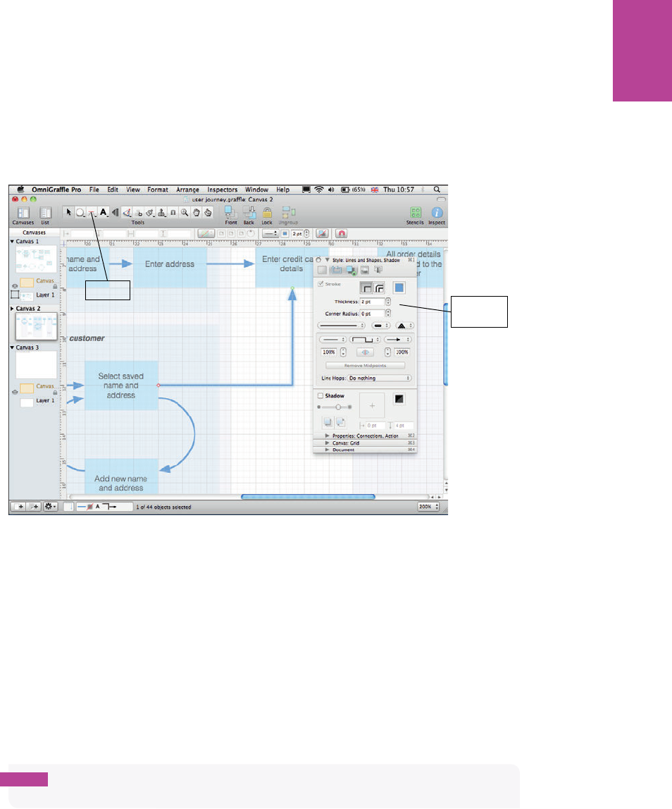This screenshot has height=809, width=672.
Task: Open the OmniGraffle Pro application menu
Action: [56, 190]
